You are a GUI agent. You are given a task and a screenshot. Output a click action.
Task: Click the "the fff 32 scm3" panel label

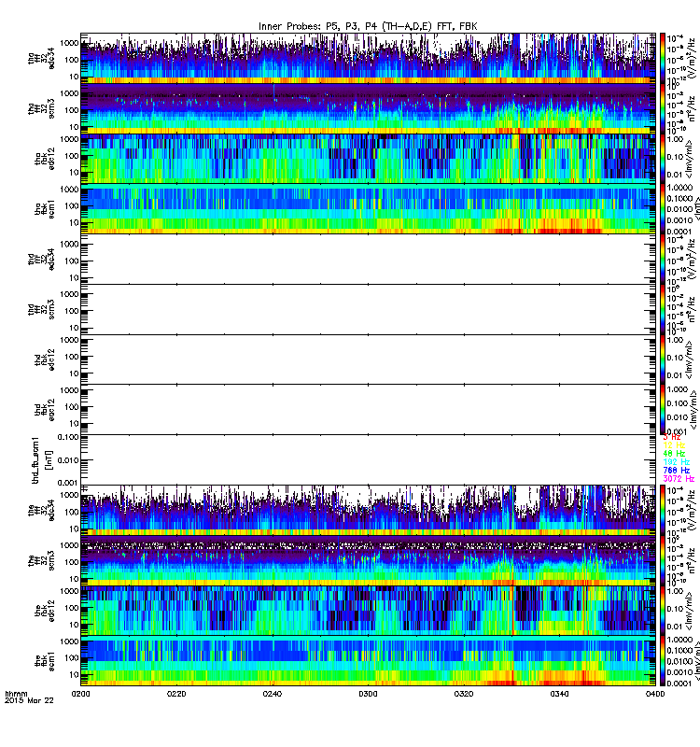coord(41,561)
